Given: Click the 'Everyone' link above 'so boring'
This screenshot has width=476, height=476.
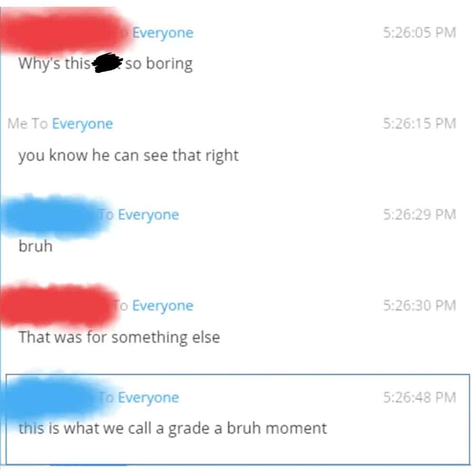Looking at the screenshot, I should click(x=163, y=33).
